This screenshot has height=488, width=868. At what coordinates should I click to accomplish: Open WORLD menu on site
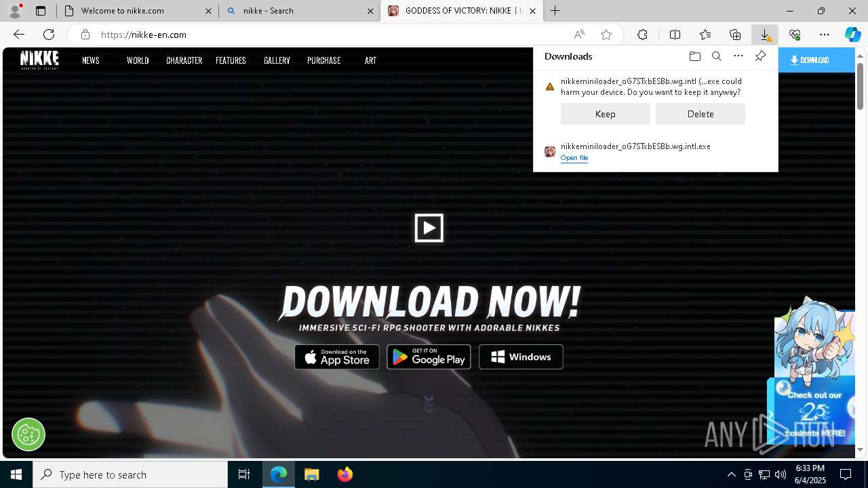138,60
